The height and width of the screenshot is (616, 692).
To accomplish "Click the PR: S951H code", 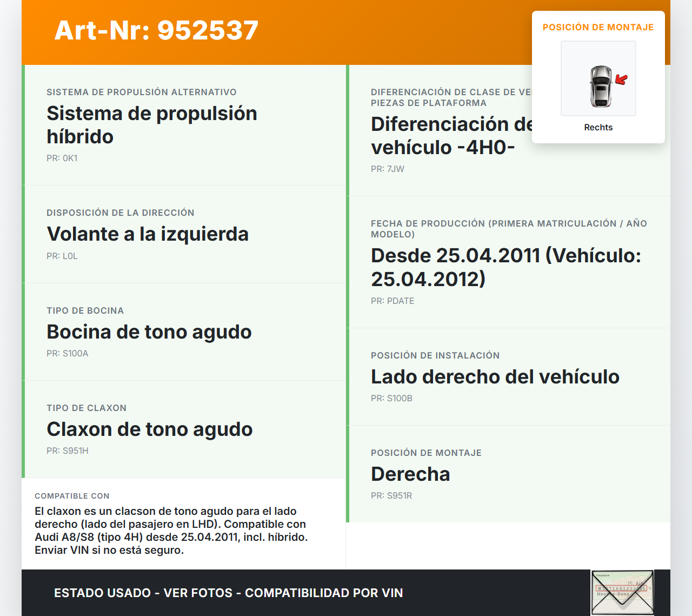I will click(x=68, y=451).
